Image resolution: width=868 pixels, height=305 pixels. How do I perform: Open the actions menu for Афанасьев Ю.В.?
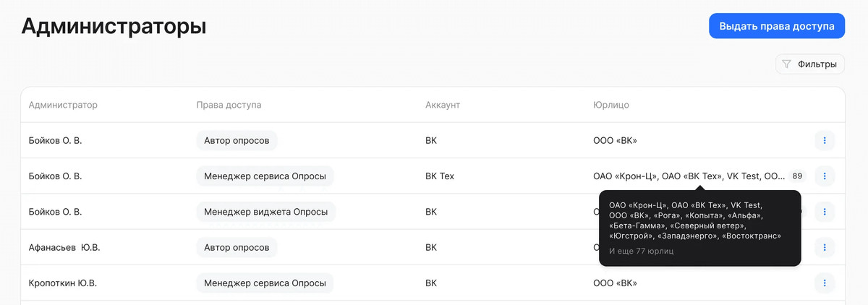tap(825, 247)
